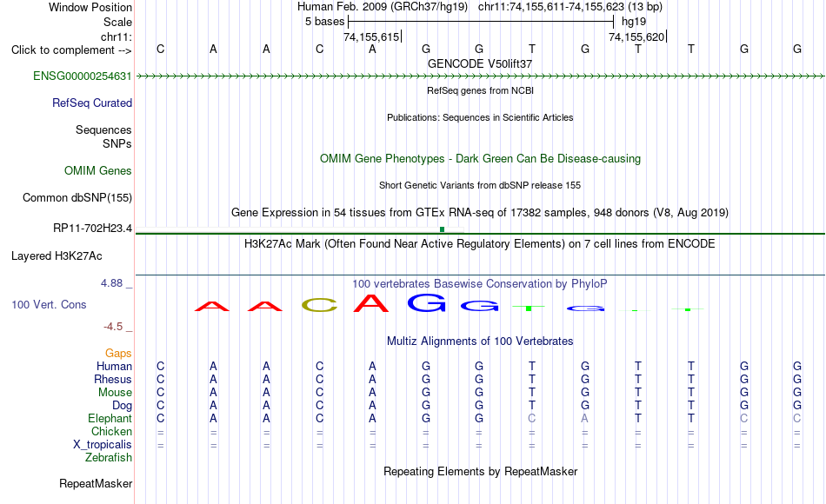
Task: Click the Scale label
Action: point(118,22)
